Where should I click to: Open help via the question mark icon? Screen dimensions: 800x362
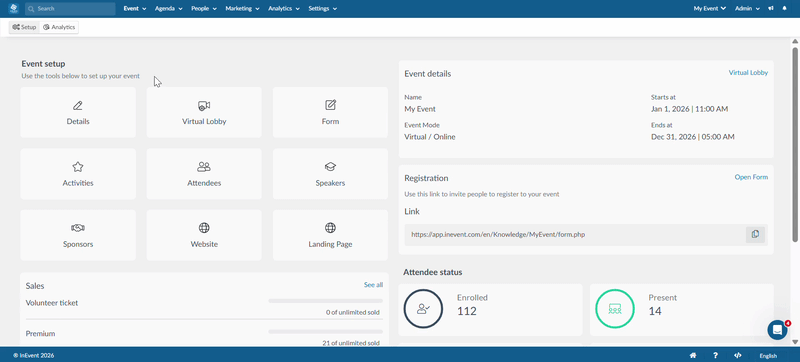pyautogui.click(x=715, y=355)
